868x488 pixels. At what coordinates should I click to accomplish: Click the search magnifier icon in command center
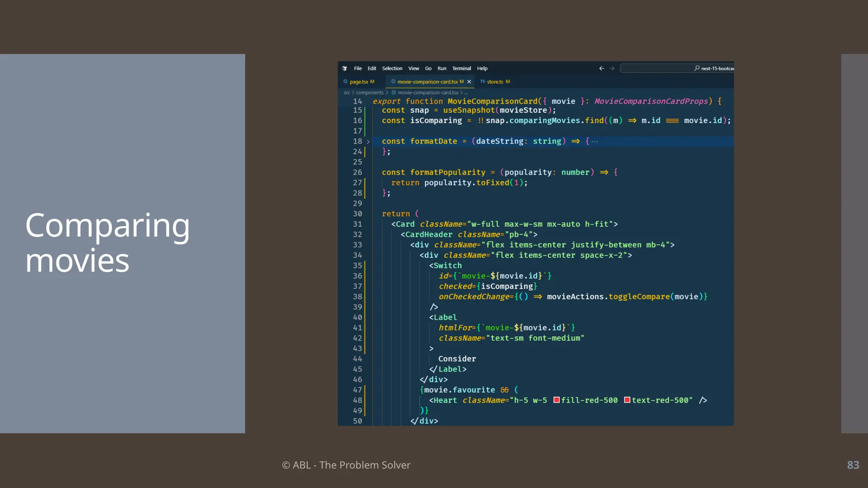click(697, 68)
